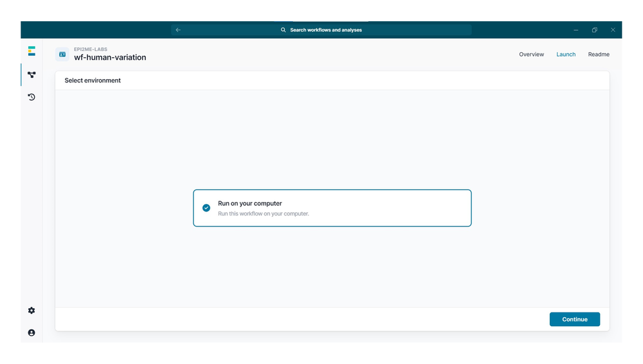Image resolution: width=643 pixels, height=364 pixels.
Task: Switch to the Readme tab
Action: [599, 54]
